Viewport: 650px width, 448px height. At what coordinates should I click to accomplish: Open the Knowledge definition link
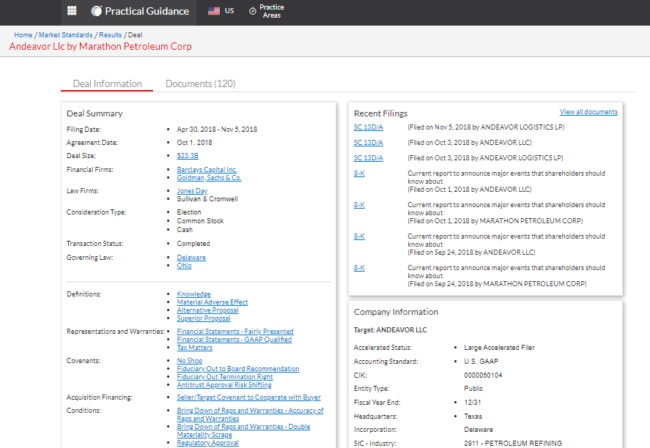[194, 294]
